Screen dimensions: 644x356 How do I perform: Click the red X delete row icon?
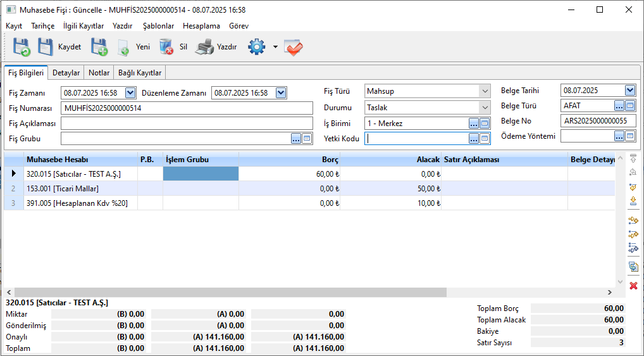click(x=633, y=286)
